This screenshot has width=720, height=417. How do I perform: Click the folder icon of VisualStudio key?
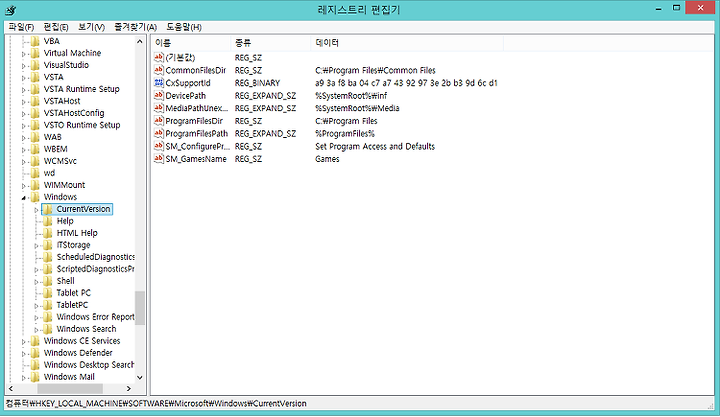click(35, 65)
